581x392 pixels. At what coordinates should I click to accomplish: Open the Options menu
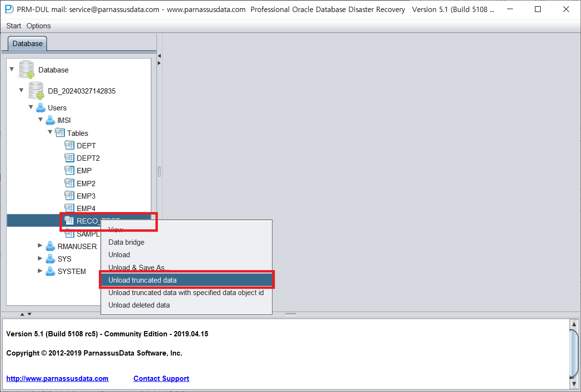[38, 26]
